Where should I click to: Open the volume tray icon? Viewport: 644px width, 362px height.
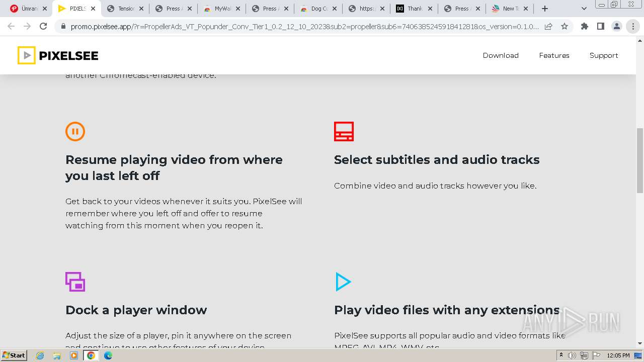pos(572,355)
